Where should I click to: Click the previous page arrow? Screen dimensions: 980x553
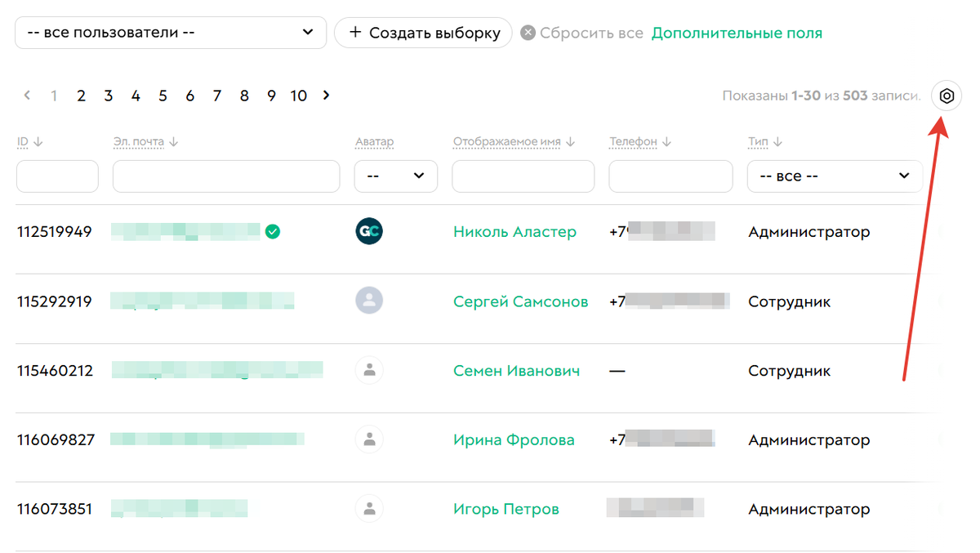(27, 96)
